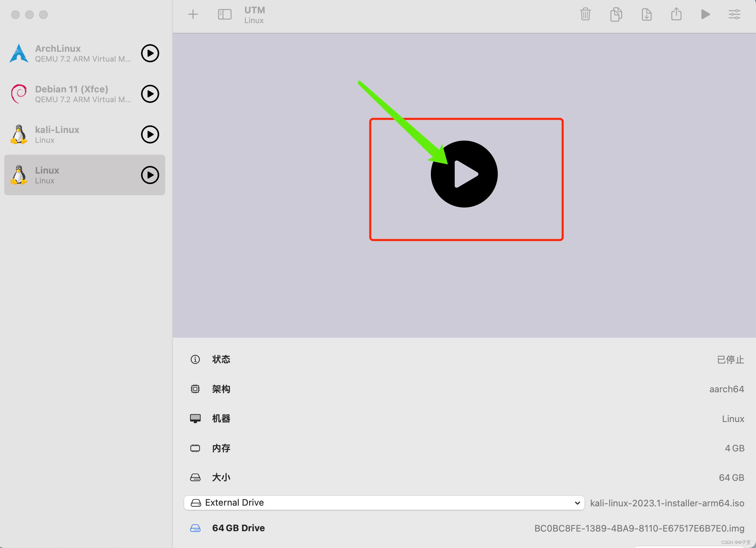Image resolution: width=756 pixels, height=548 pixels.
Task: Open VM settings with the sliders icon
Action: [734, 14]
